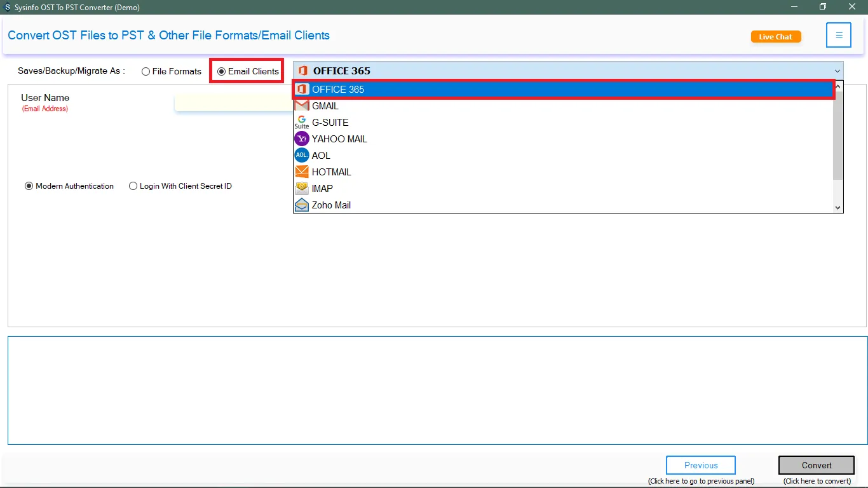The height and width of the screenshot is (488, 868).
Task: Start conversion with the Convert button
Action: [817, 465]
